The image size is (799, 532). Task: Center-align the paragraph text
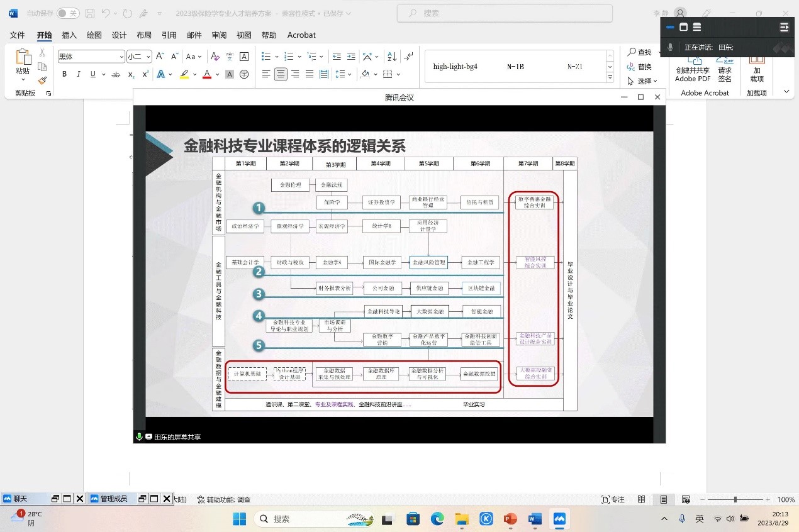click(x=281, y=74)
